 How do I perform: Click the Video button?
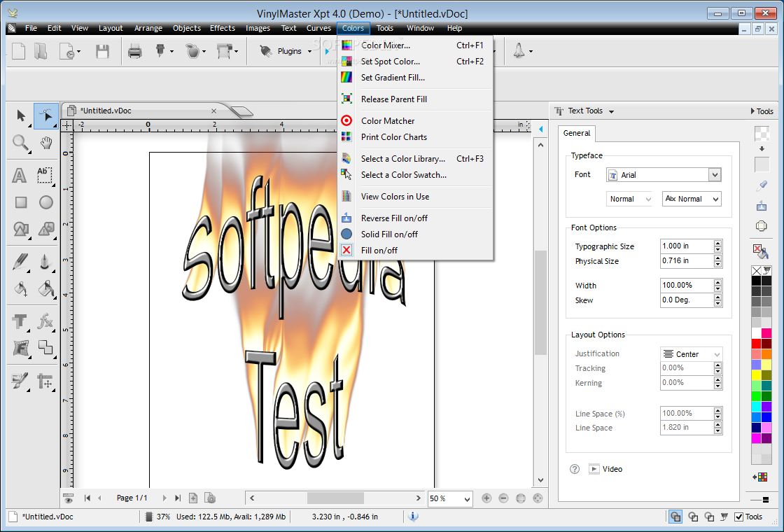click(x=606, y=469)
